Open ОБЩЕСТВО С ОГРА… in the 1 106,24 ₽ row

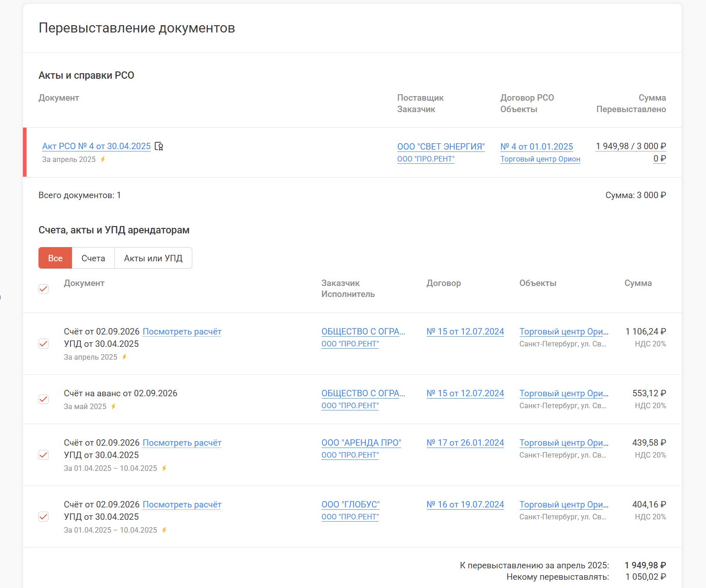[364, 332]
